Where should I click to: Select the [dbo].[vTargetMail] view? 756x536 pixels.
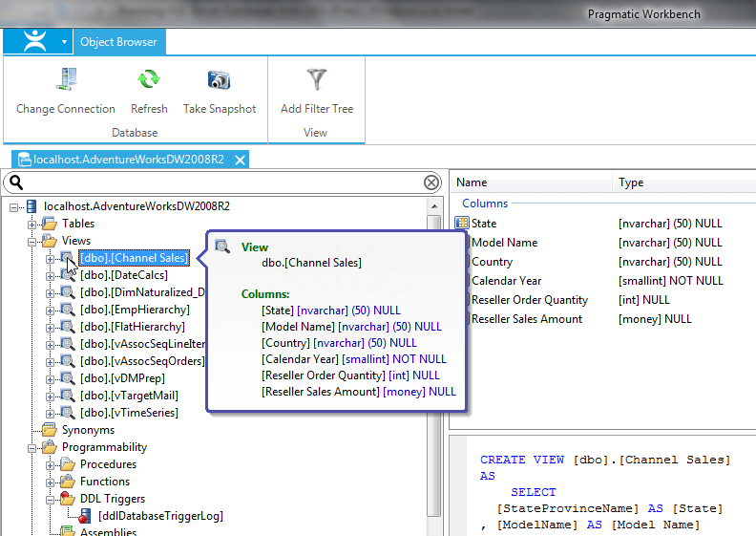[129, 396]
